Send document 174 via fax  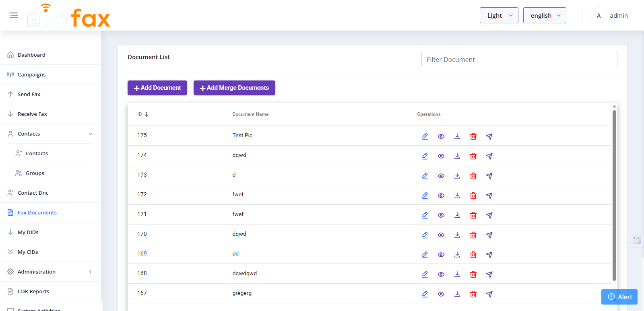pyautogui.click(x=489, y=156)
